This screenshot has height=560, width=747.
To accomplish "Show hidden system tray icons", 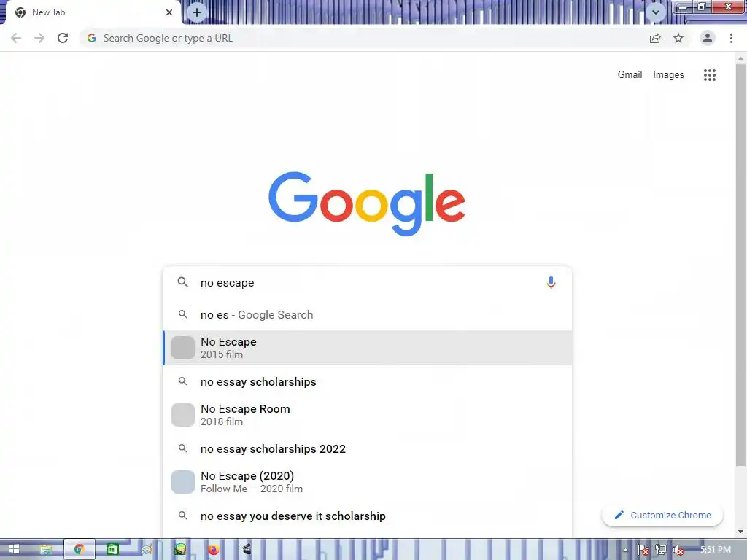I will 625,551.
